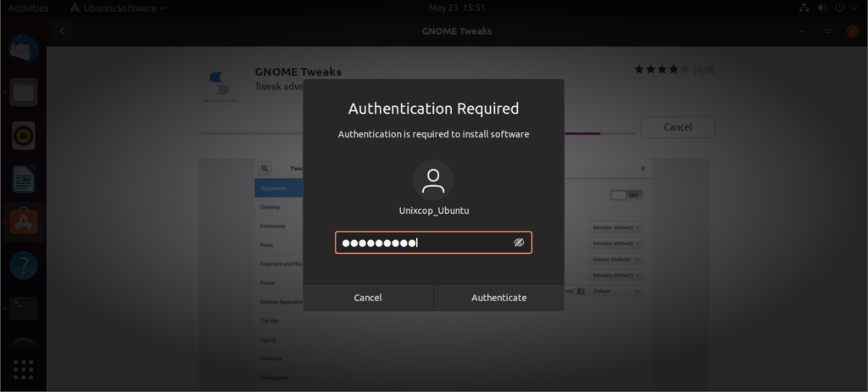Click the GNOME Tweaks app icon
This screenshot has width=868, height=392.
(x=220, y=84)
